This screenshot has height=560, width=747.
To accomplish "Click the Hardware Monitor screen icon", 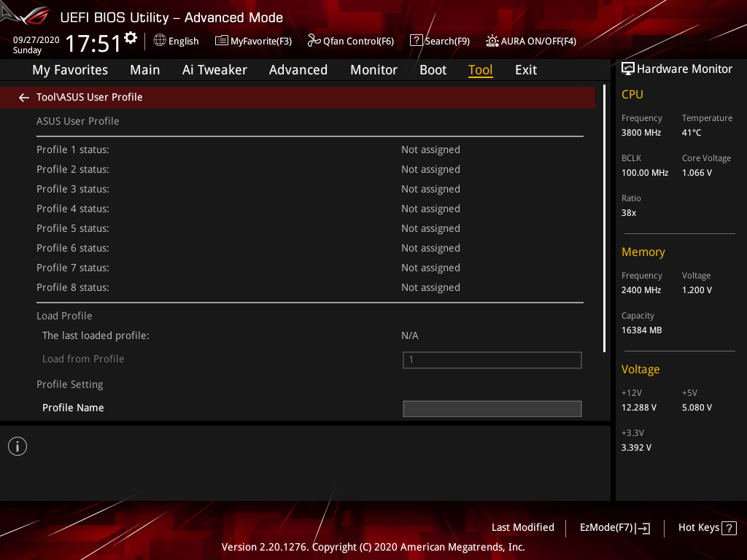I will click(628, 69).
